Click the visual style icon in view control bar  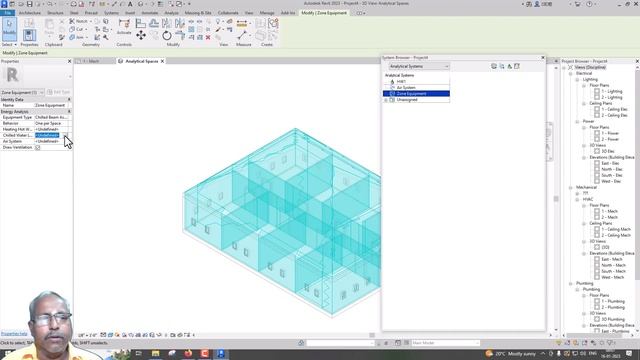pos(110,335)
